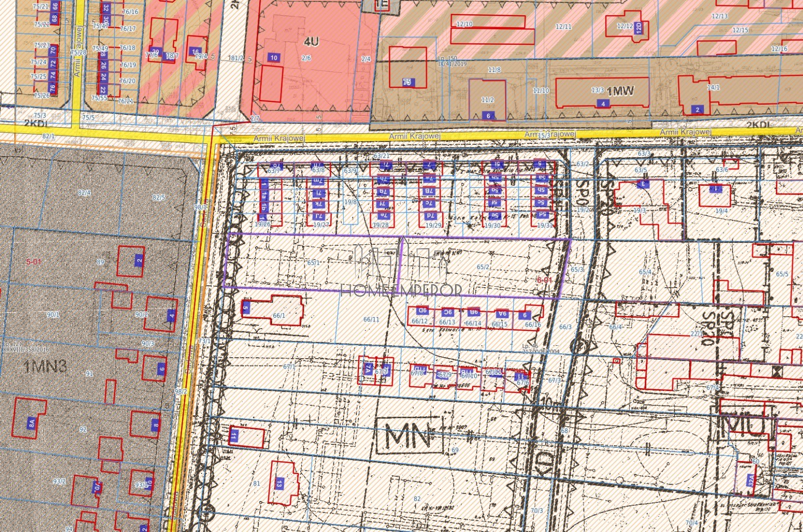Select parcel label 65/2
The height and width of the screenshot is (532, 803).
pos(483,267)
